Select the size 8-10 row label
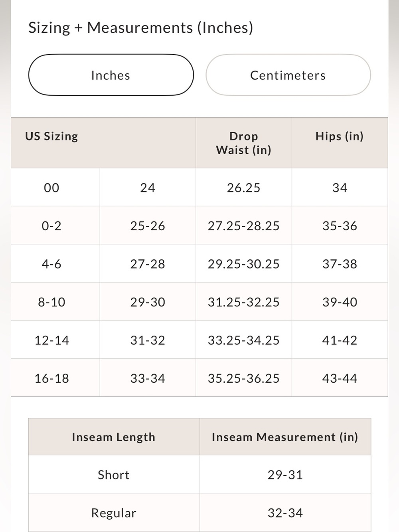The height and width of the screenshot is (532, 399). [x=51, y=302]
